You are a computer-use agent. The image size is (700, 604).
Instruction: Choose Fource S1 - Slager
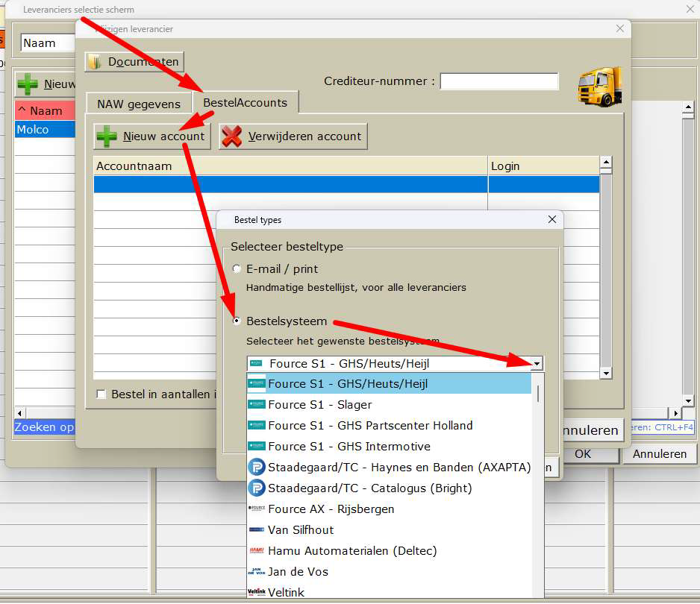[390, 405]
